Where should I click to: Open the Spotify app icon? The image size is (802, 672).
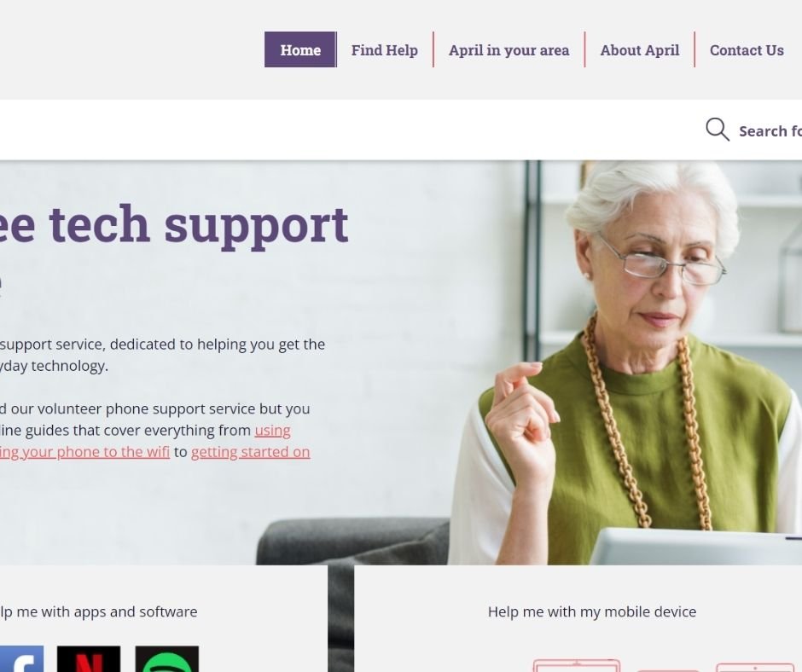[x=166, y=658]
